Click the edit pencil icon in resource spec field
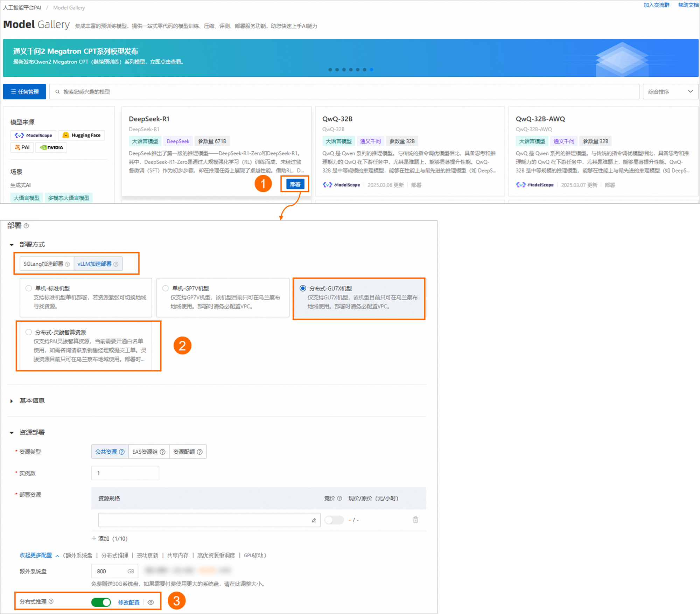 [314, 520]
